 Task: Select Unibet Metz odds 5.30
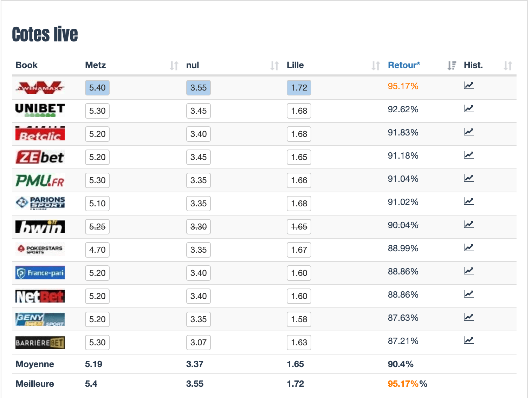[97, 111]
